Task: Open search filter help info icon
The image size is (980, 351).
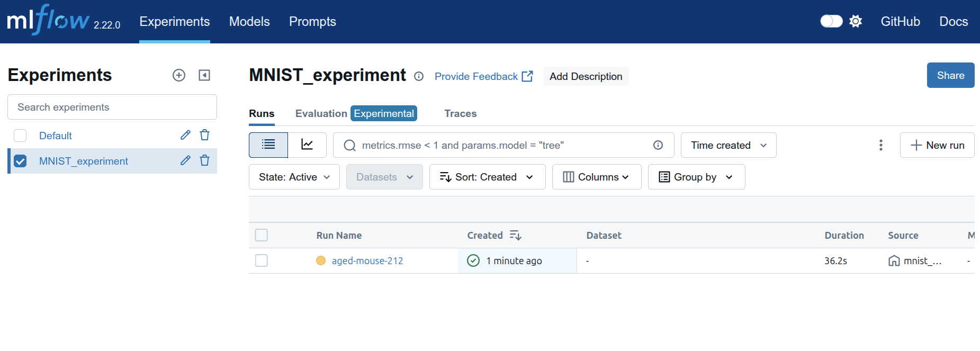Action: point(658,145)
